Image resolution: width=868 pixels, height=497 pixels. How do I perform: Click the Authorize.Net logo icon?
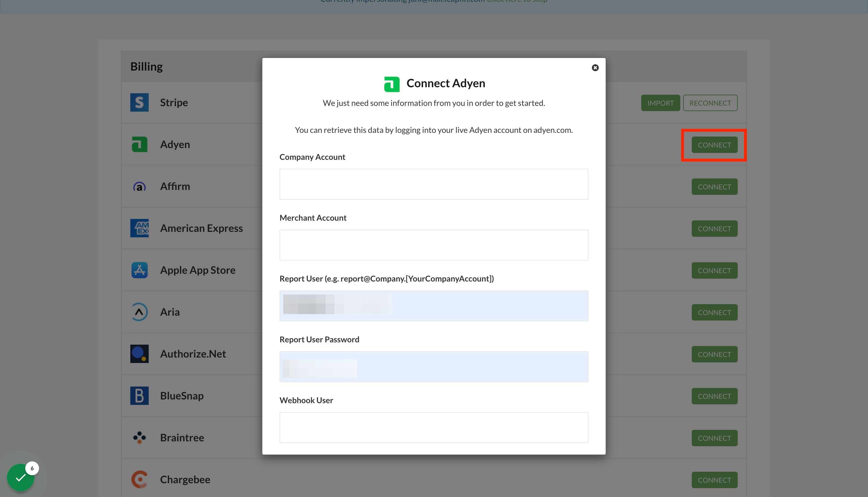[139, 354]
